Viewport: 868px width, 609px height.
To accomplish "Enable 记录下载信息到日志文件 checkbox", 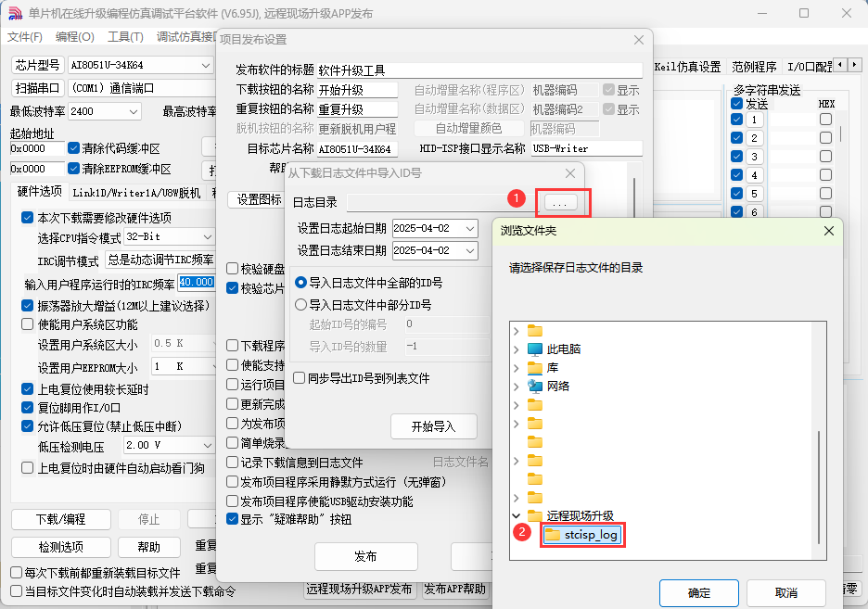I will (233, 463).
